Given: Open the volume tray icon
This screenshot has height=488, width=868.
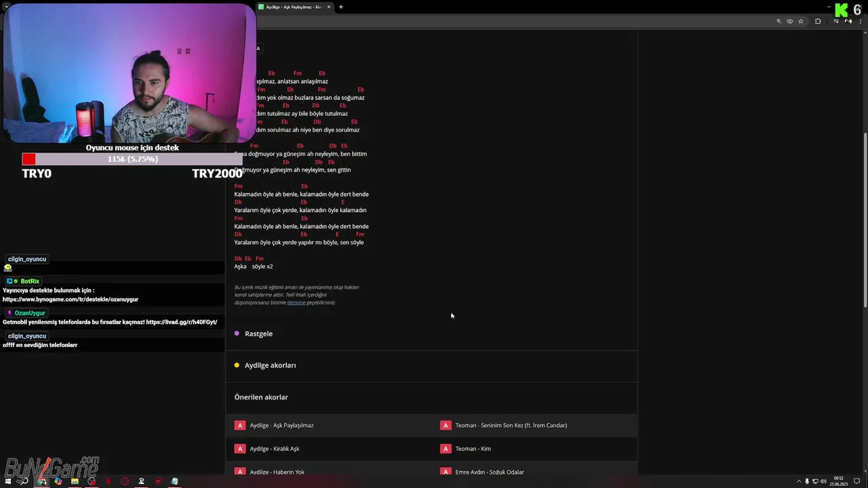Looking at the screenshot, I should click(823, 481).
